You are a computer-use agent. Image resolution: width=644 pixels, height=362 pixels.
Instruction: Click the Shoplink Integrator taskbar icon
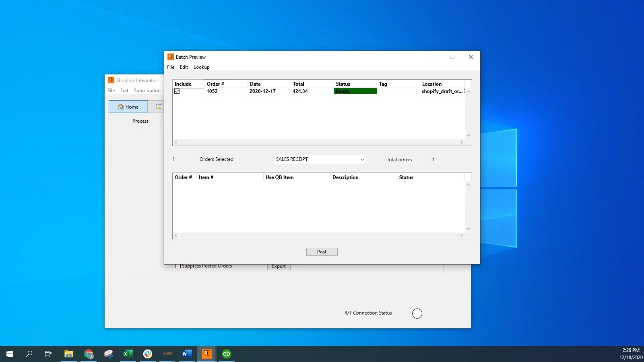pos(206,354)
